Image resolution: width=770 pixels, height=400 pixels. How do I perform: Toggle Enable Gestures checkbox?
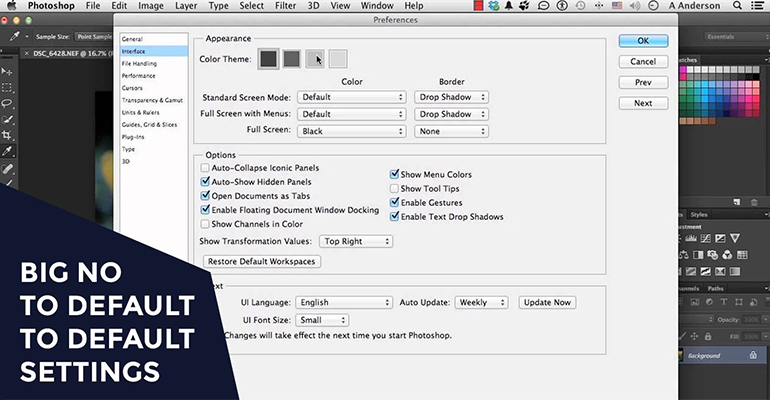click(394, 202)
